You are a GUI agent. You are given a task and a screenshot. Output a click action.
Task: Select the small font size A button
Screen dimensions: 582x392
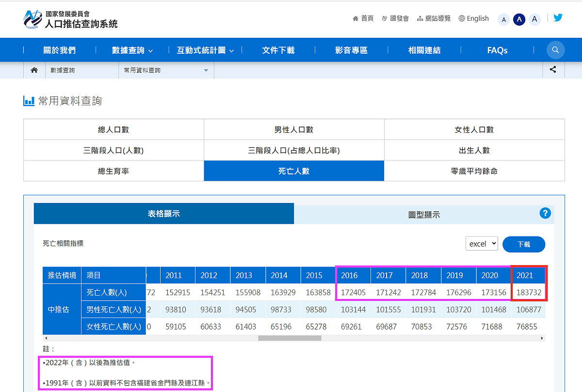[504, 19]
